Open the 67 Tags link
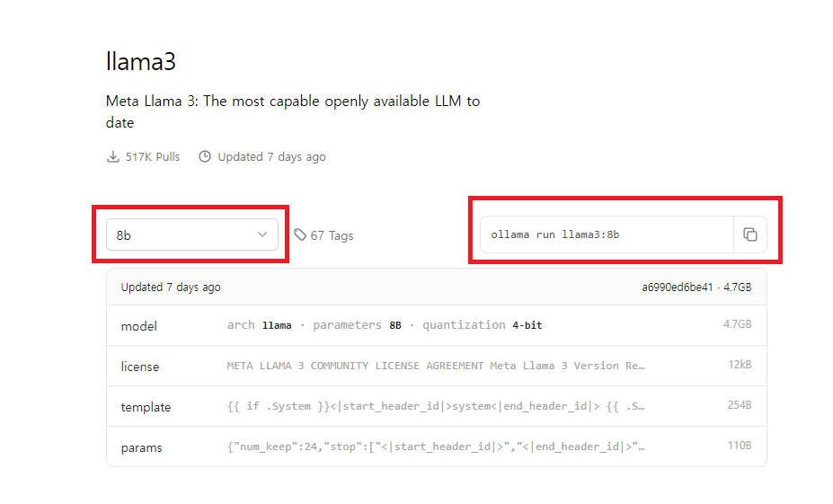The height and width of the screenshot is (504, 833). [332, 235]
